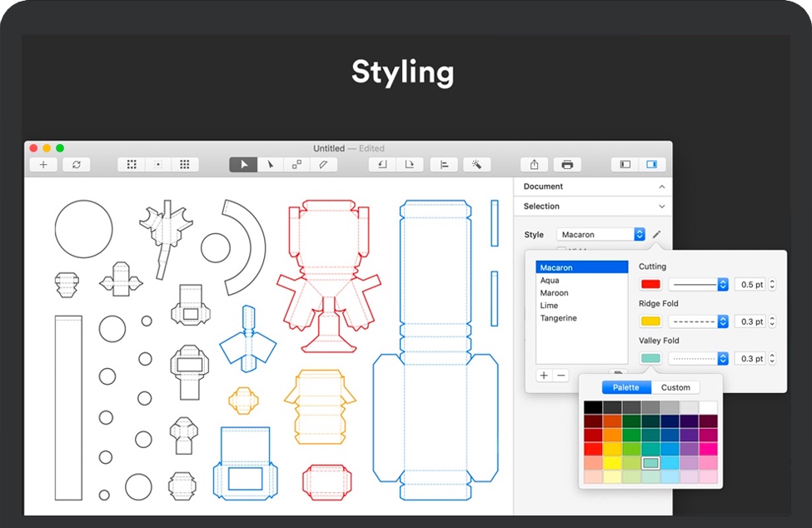Toggle the left sidebar panel button
This screenshot has width=812, height=528.
(625, 165)
